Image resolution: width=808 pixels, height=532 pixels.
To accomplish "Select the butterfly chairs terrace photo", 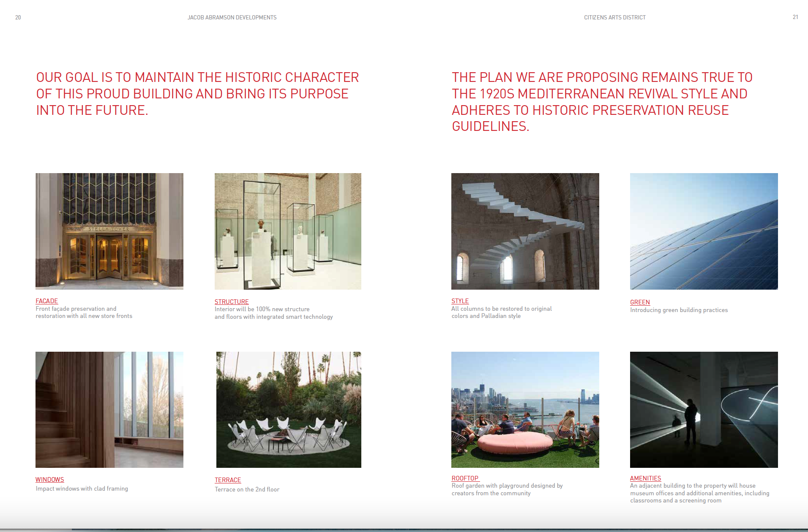I will pos(289,410).
